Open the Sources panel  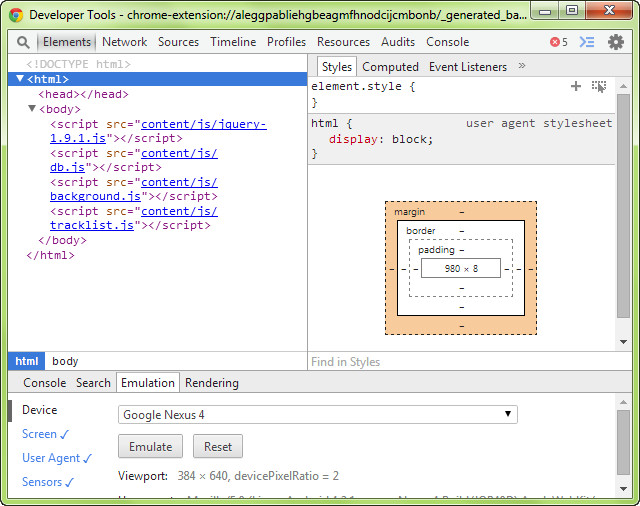pyautogui.click(x=178, y=42)
